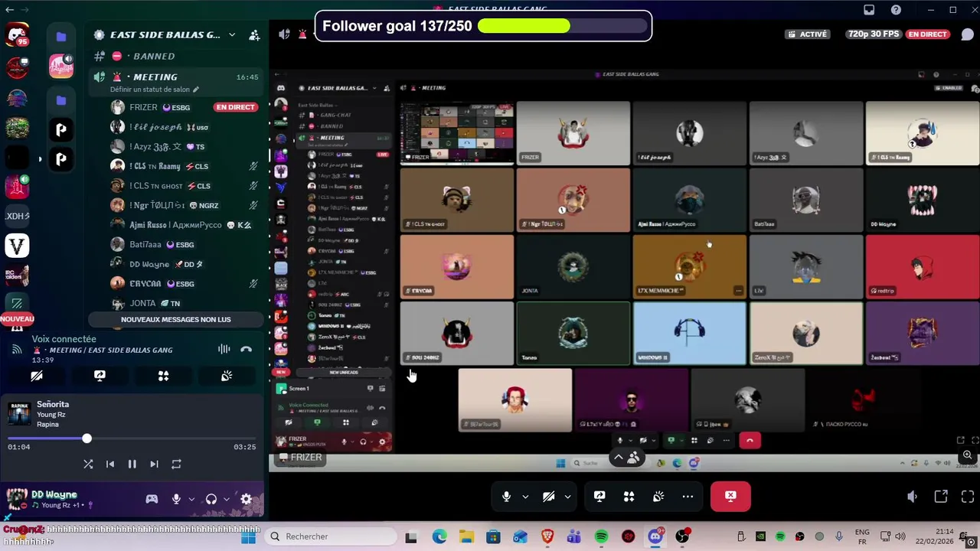Adjust stream volume speaker icon
Viewport: 980px width, 551px height.
[912, 497]
